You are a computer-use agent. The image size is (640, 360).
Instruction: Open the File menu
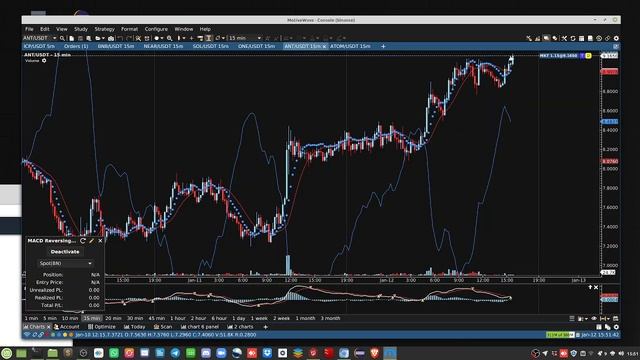tap(29, 29)
